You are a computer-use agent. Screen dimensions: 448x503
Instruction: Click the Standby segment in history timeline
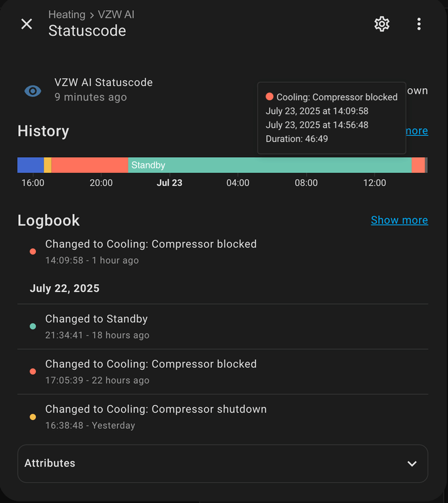point(271,165)
